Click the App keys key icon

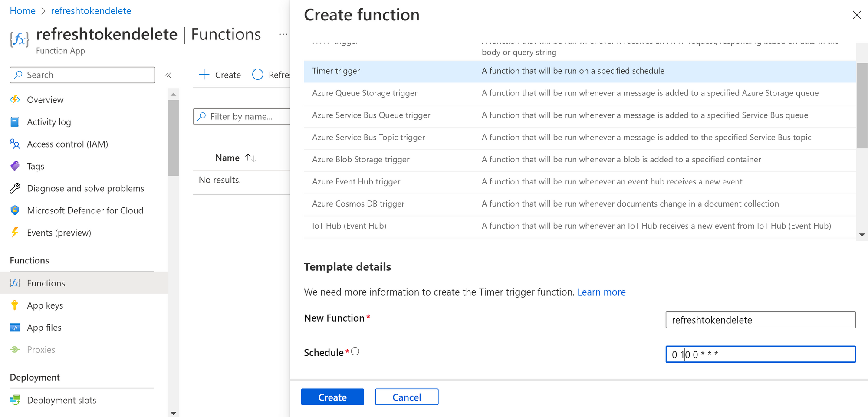[x=15, y=305]
